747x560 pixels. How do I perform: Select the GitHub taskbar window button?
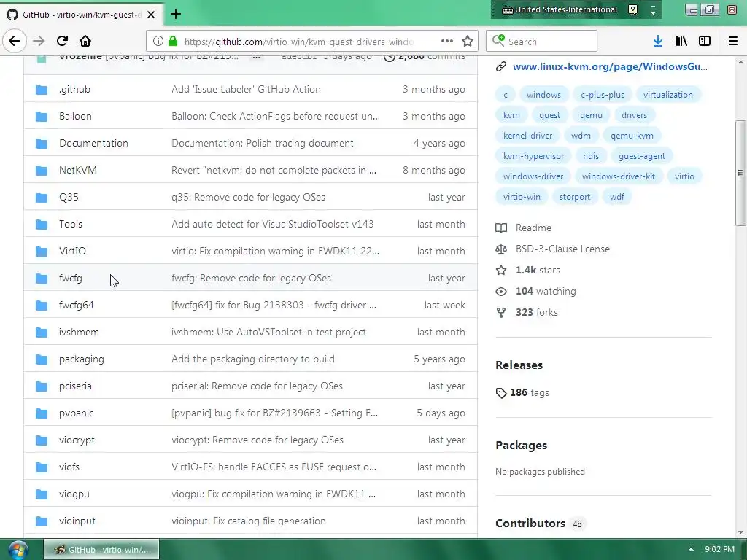[101, 550]
